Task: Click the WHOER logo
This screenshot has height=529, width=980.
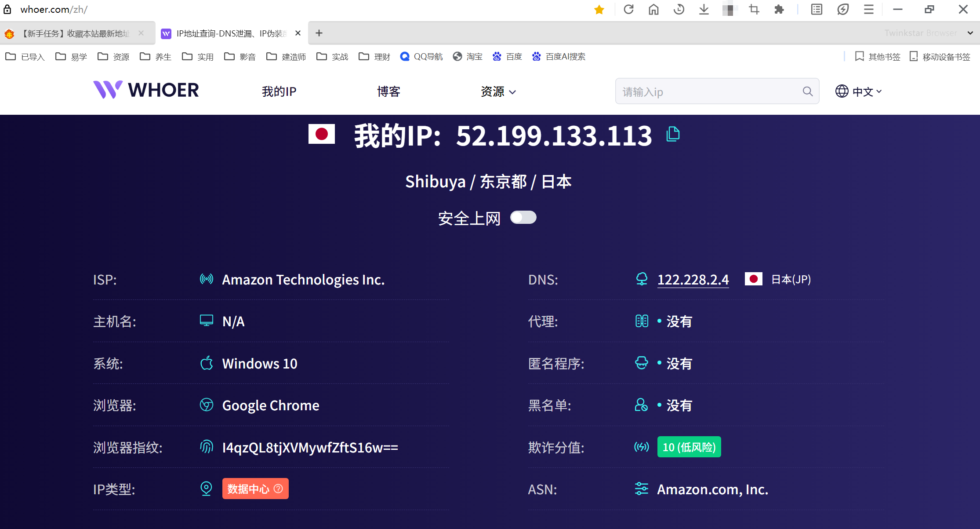Action: tap(146, 90)
